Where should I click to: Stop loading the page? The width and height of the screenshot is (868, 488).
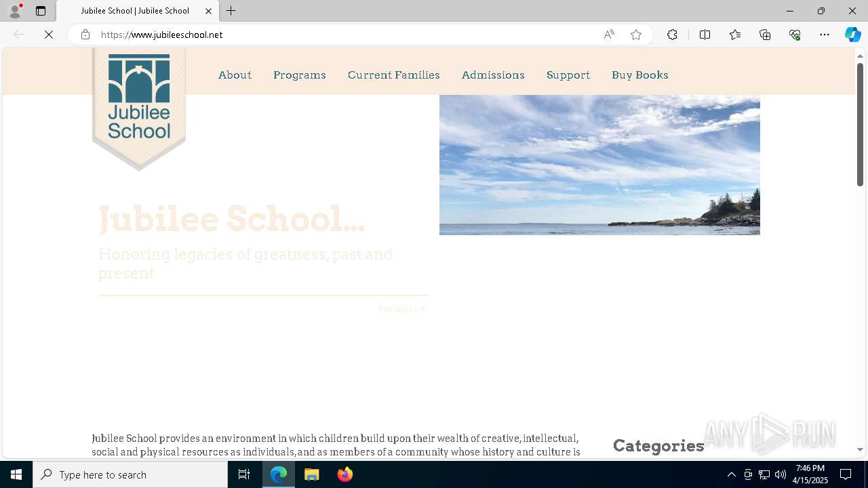click(x=49, y=35)
